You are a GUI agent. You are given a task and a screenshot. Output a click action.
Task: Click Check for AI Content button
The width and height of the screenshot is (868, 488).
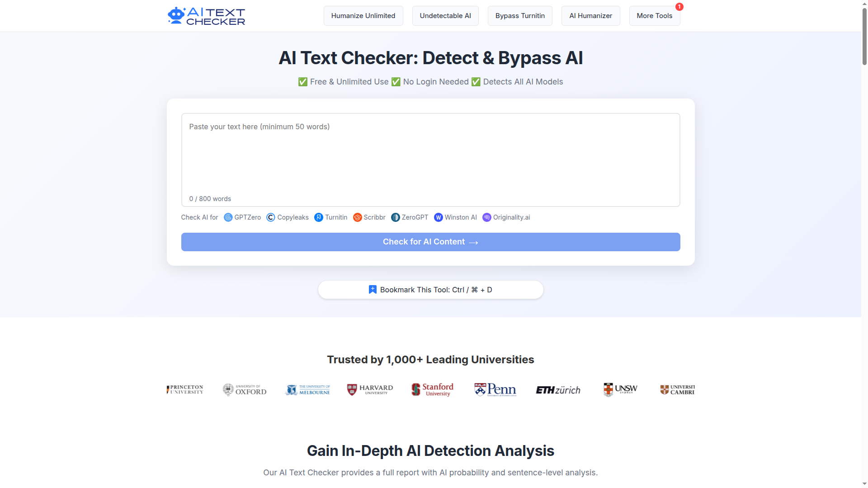(430, 242)
